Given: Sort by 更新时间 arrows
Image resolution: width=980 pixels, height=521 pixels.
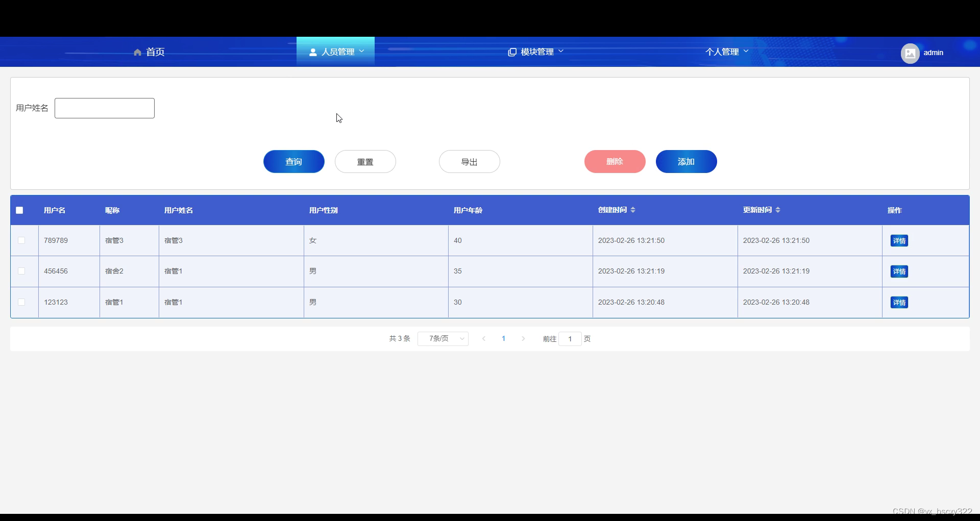Looking at the screenshot, I should (778, 210).
